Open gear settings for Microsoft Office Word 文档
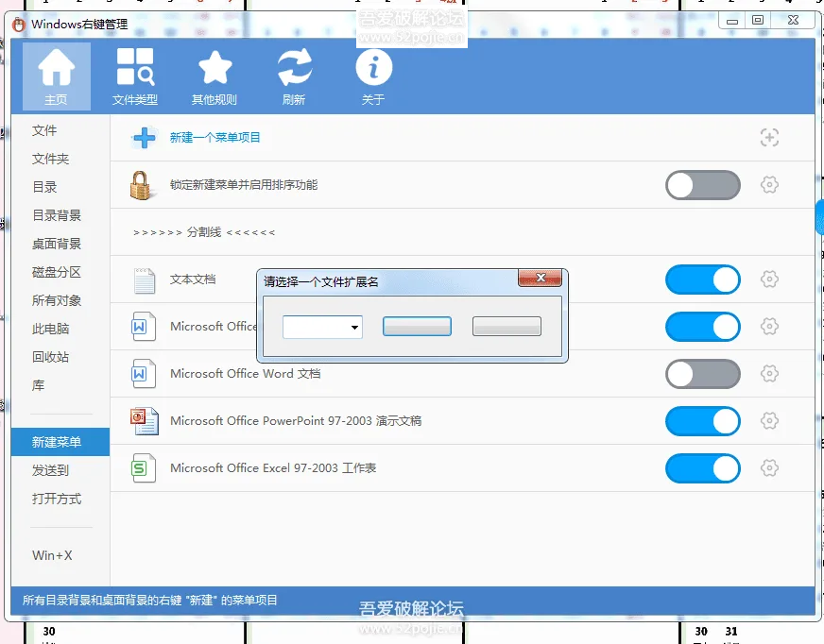Image resolution: width=824 pixels, height=644 pixels. pos(769,374)
